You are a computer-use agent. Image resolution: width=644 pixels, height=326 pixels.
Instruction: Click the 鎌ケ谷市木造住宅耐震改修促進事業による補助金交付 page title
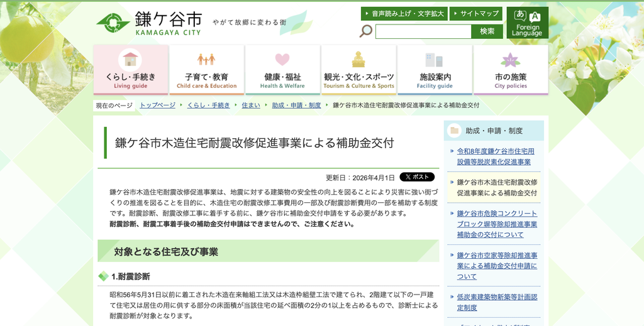pyautogui.click(x=255, y=143)
